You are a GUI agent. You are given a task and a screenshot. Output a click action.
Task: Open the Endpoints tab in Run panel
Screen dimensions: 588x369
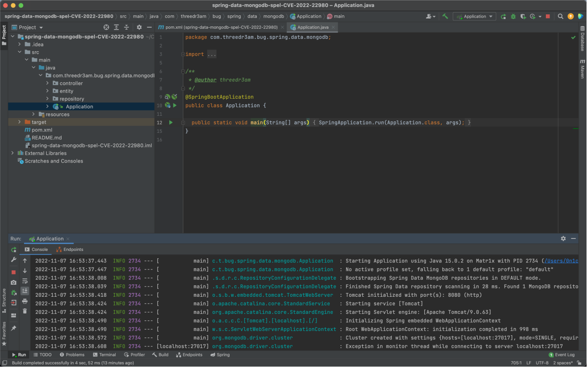(70, 250)
